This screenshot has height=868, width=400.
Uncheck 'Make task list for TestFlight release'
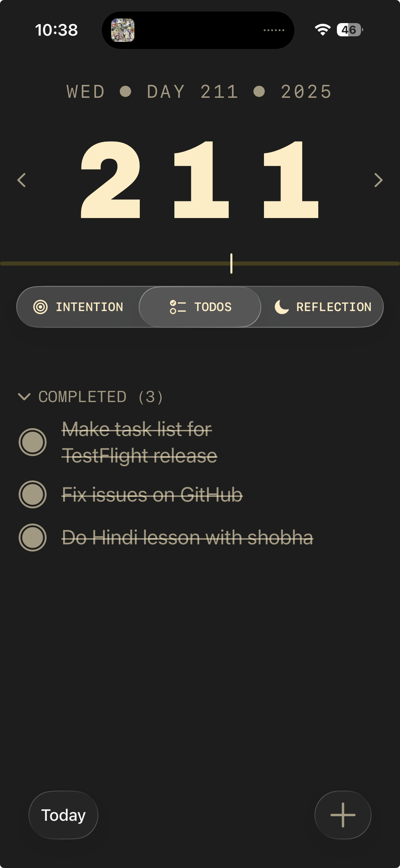point(33,442)
